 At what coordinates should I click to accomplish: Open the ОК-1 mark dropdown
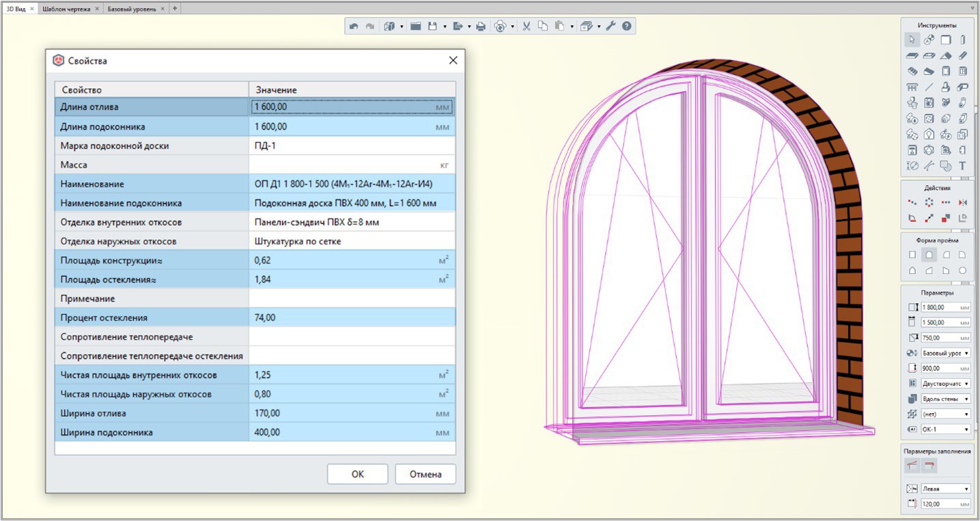(x=946, y=429)
